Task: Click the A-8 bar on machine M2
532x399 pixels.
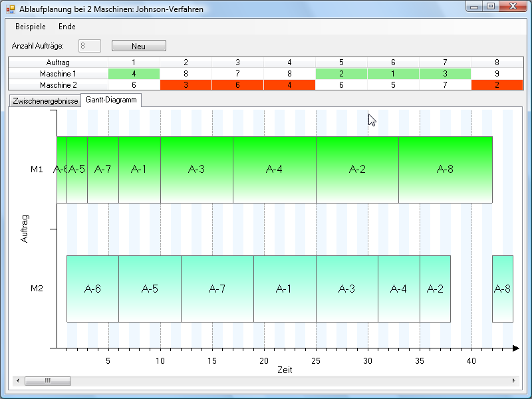Action: (502, 289)
